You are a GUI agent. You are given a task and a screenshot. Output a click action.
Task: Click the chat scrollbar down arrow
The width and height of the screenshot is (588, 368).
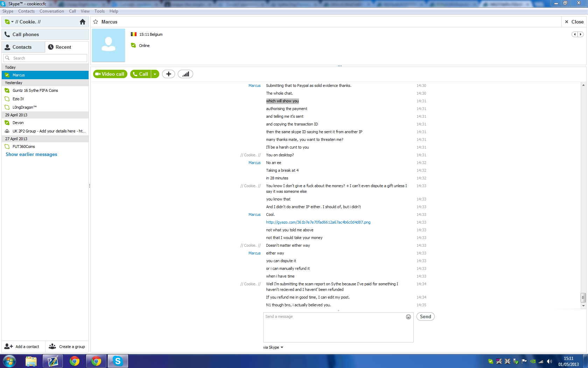tap(583, 306)
